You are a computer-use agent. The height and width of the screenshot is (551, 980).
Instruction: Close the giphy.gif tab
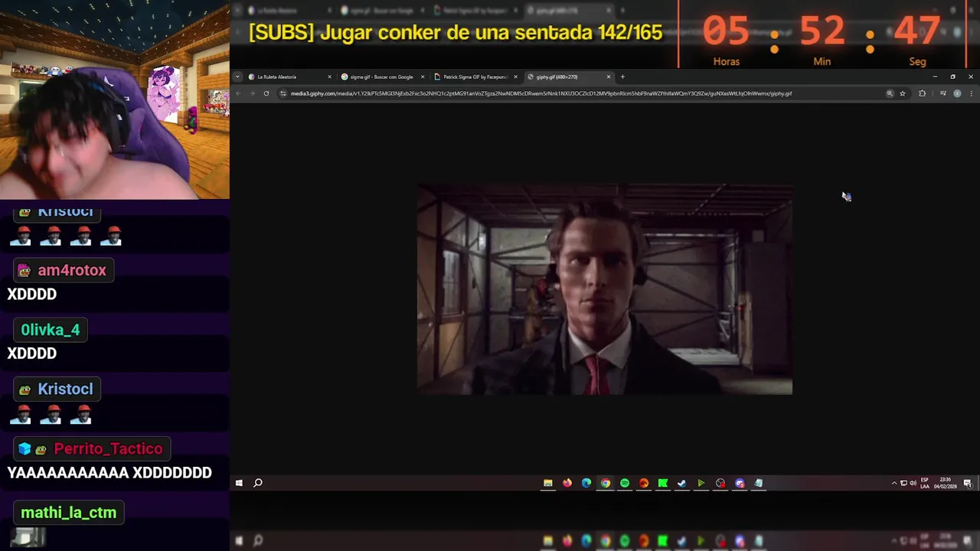pos(609,77)
